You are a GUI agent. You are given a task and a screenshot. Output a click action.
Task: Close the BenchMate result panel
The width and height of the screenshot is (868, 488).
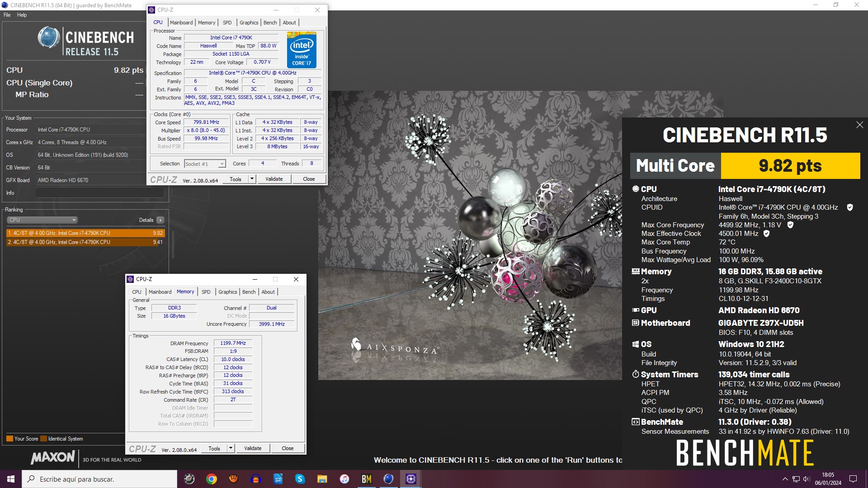pos(859,125)
